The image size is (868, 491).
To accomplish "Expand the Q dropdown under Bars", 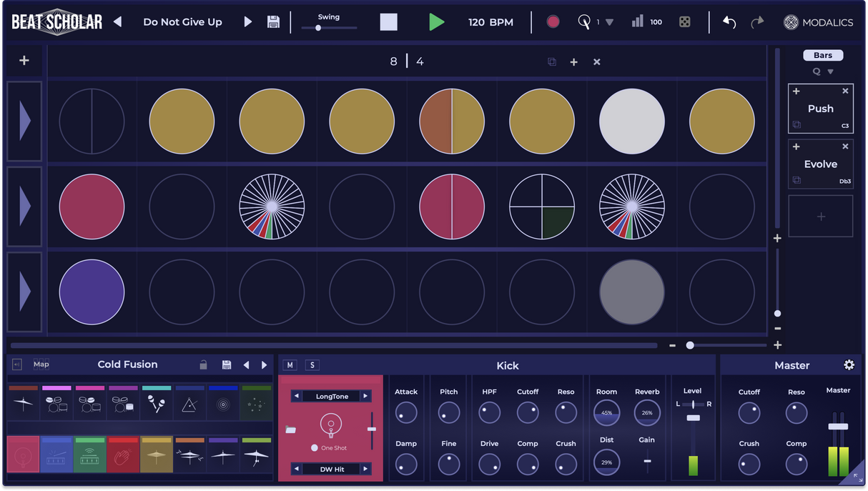I will point(830,71).
